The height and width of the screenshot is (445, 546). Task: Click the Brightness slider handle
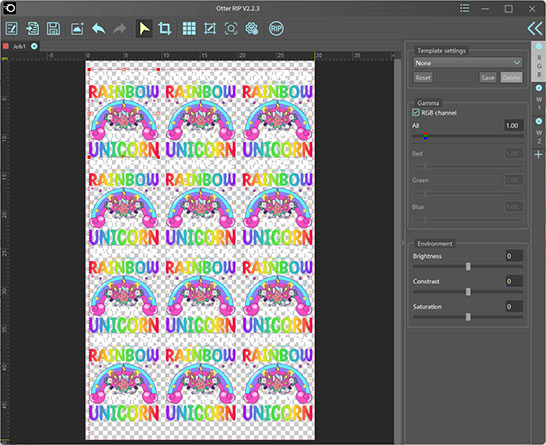tap(468, 266)
